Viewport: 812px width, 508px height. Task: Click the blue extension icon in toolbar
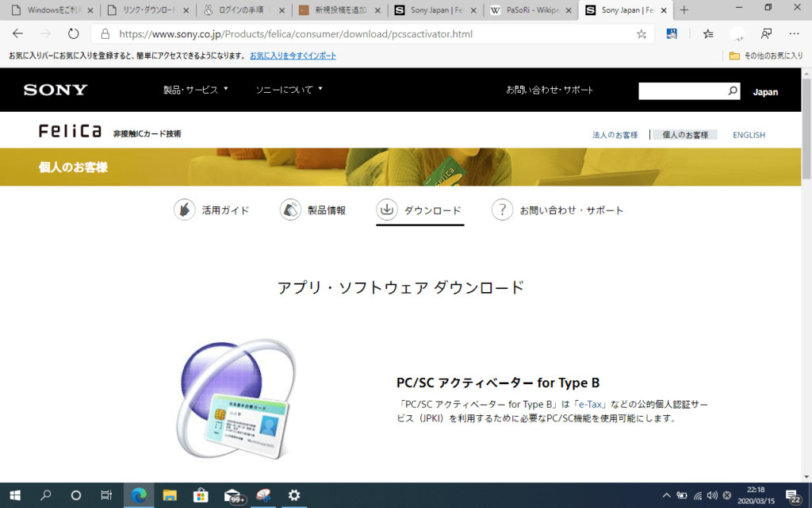click(672, 34)
